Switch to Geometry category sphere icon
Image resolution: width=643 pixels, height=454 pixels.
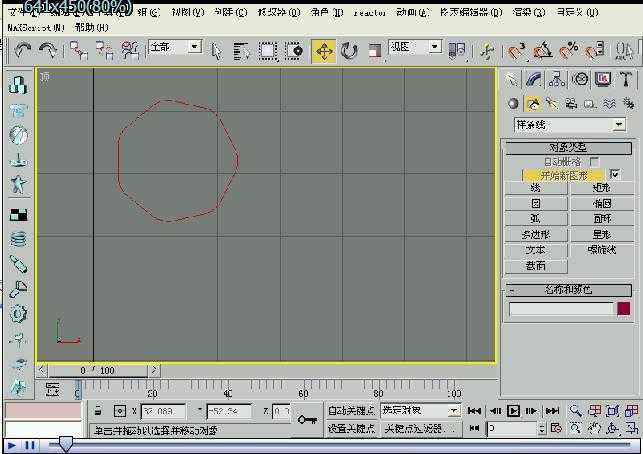coord(513,104)
